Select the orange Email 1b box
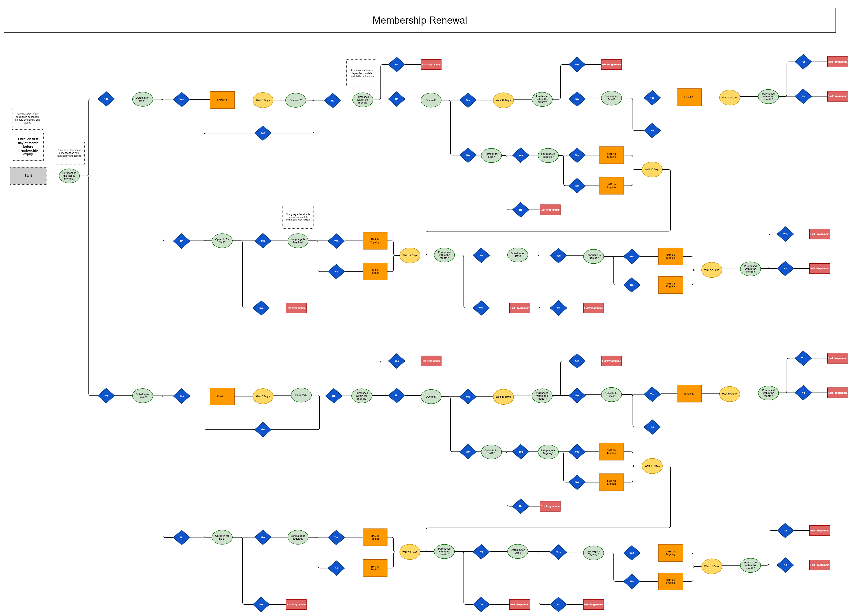The image size is (852, 616). (222, 396)
